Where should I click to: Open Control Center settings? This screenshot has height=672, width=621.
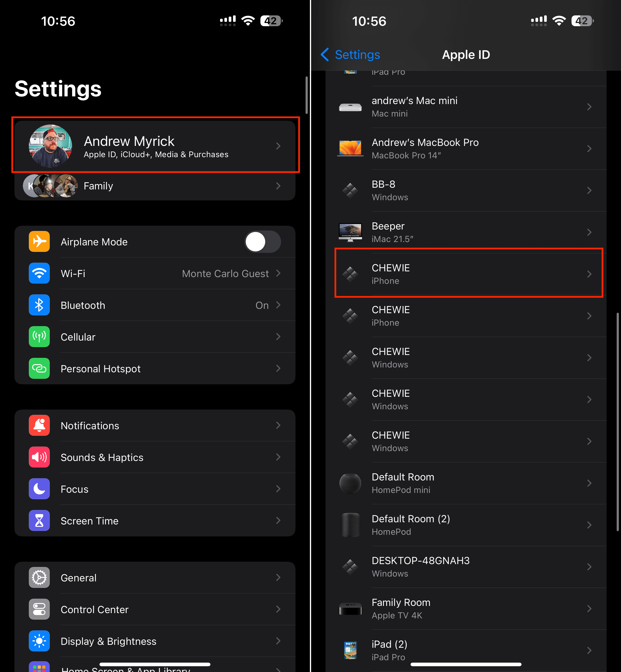155,609
